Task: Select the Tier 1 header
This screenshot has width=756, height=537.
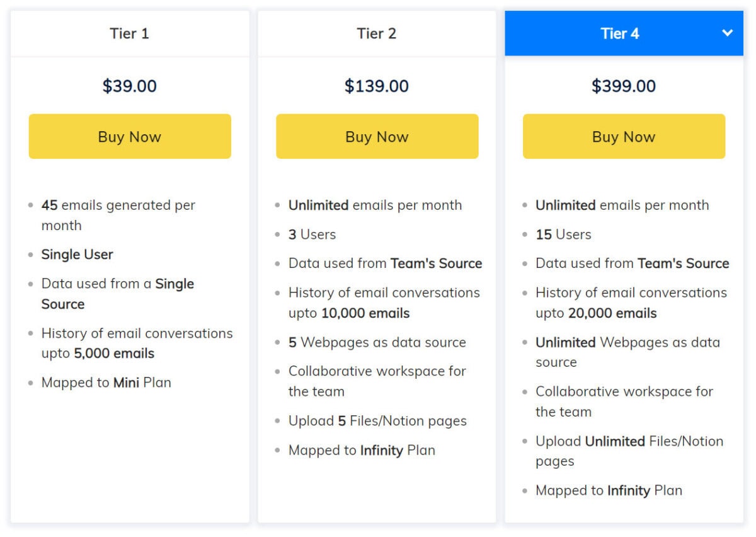Action: 130,33
